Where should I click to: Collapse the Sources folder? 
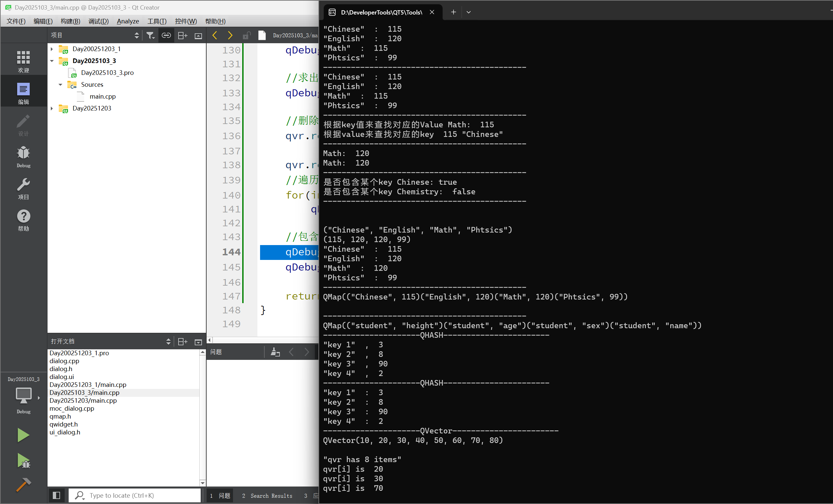click(60, 85)
